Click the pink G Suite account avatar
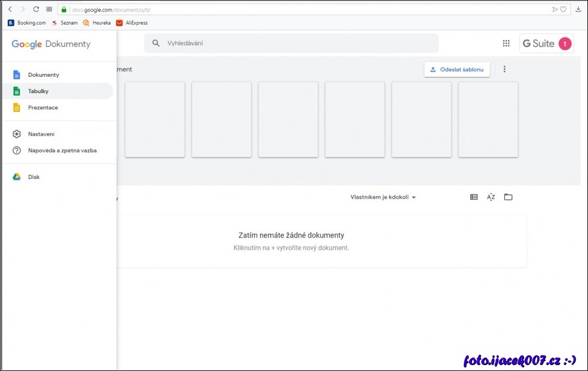Image resolution: width=588 pixels, height=371 pixels. point(565,43)
